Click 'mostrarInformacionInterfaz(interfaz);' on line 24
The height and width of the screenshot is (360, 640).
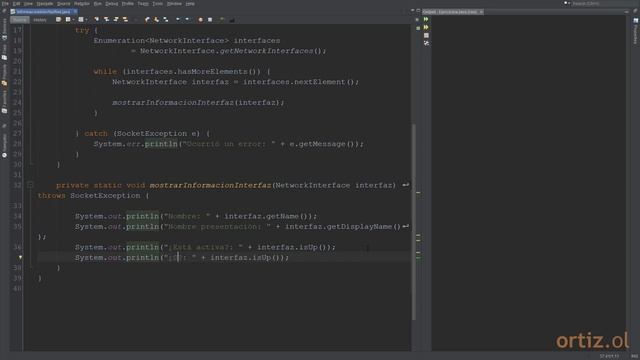(198, 102)
